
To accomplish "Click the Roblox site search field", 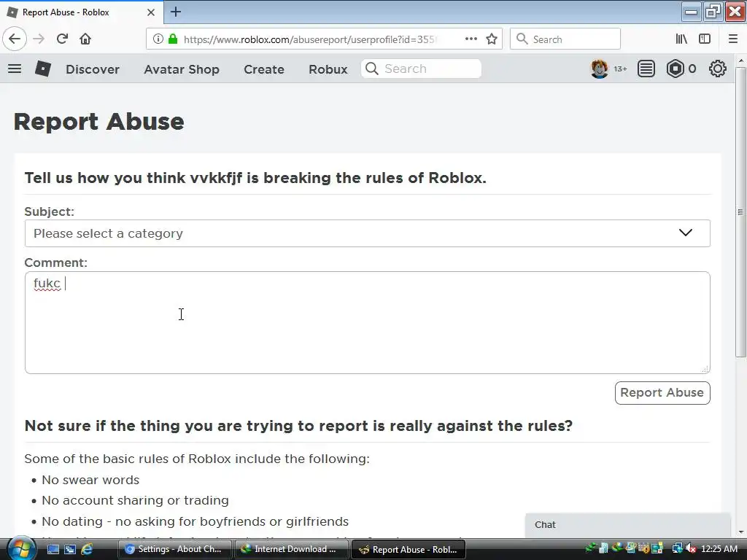I will tap(421, 69).
